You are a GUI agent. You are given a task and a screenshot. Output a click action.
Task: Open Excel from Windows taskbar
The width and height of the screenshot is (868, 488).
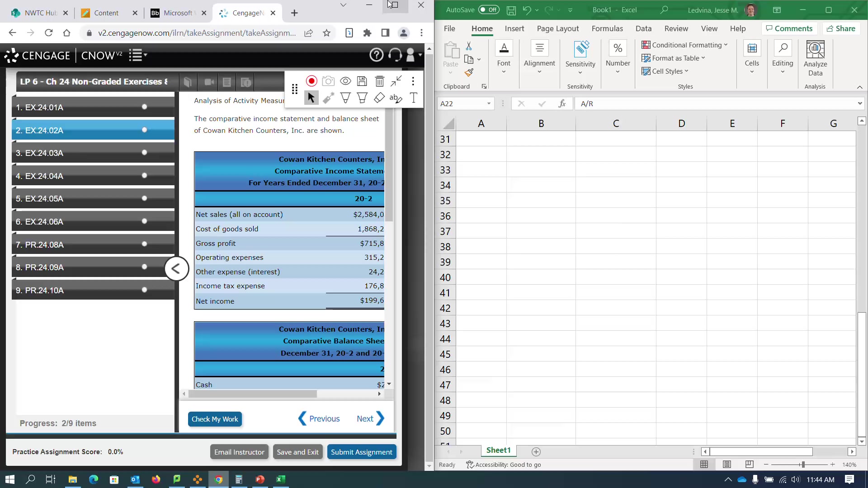[x=281, y=479]
